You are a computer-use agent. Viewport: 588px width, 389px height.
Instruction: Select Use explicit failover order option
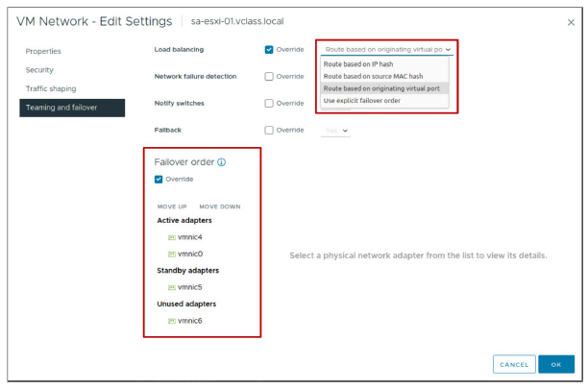coord(361,100)
